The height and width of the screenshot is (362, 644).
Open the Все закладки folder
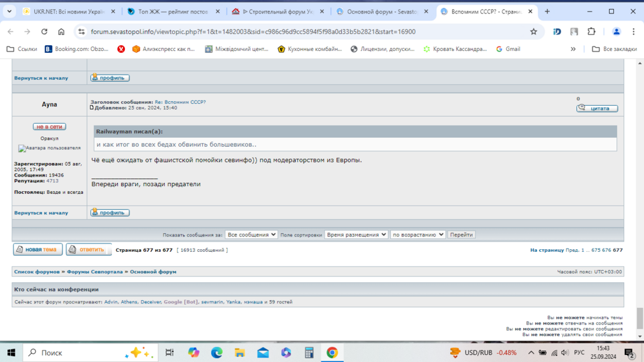point(614,49)
